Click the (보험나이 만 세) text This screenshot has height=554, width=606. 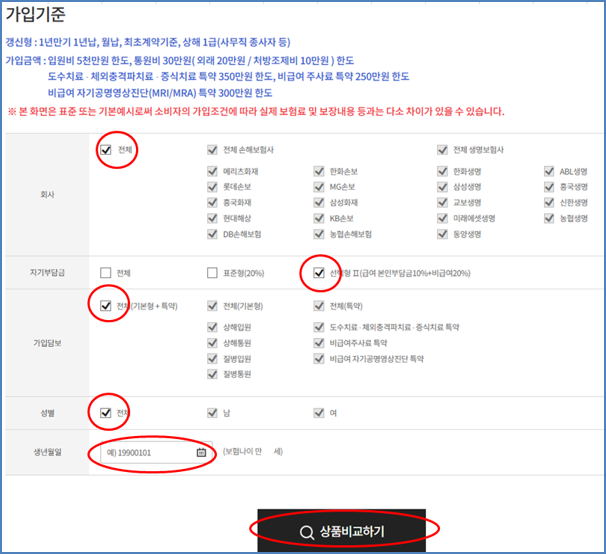(253, 451)
